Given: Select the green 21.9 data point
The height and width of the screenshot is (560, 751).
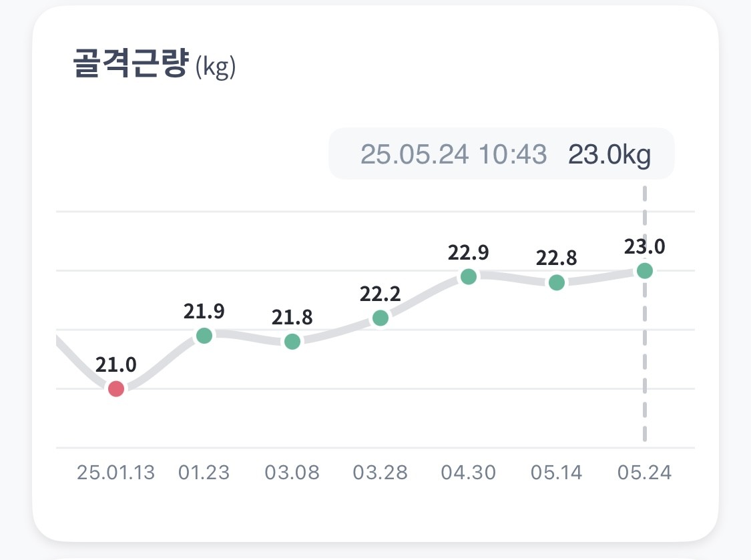Looking at the screenshot, I should click(204, 335).
